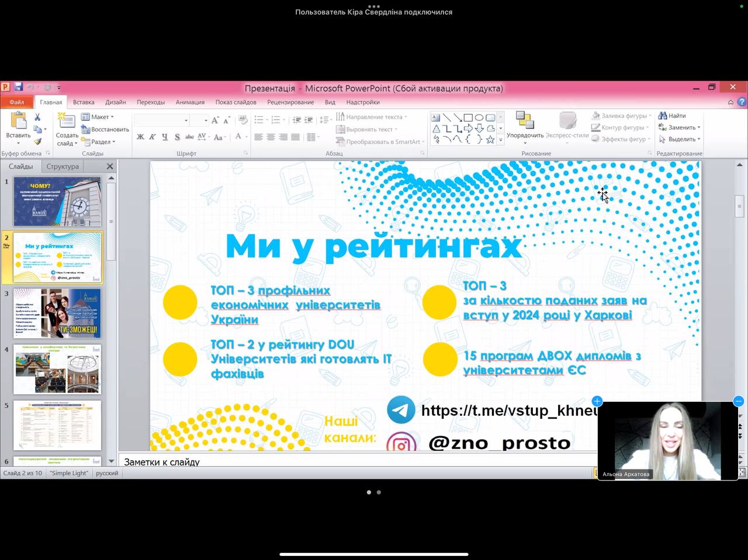Switch to the Структура outline tab
748x560 pixels.
pos(63,166)
